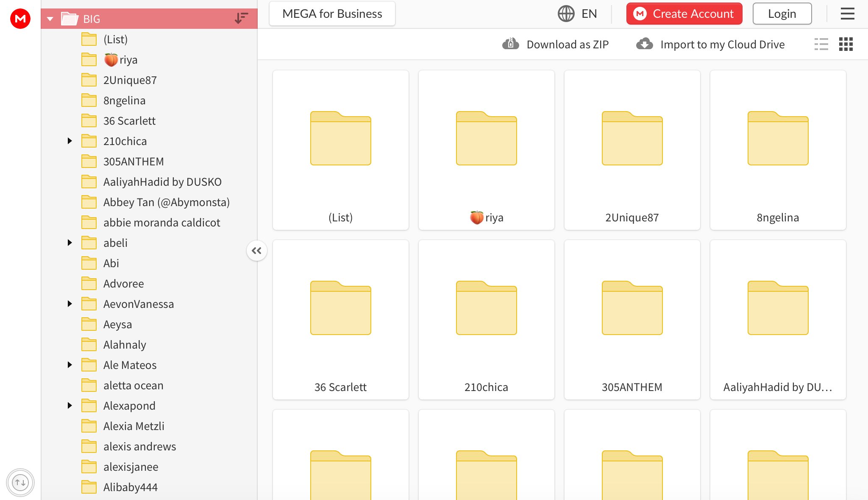The height and width of the screenshot is (500, 868).
Task: Click the MEGA logo icon
Action: [20, 19]
